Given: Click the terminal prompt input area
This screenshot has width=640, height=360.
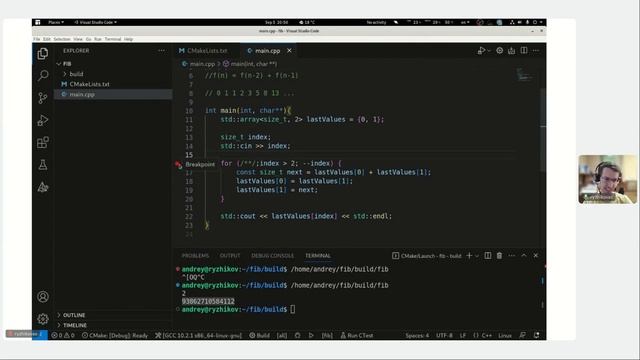Looking at the screenshot, I should click(293, 309).
